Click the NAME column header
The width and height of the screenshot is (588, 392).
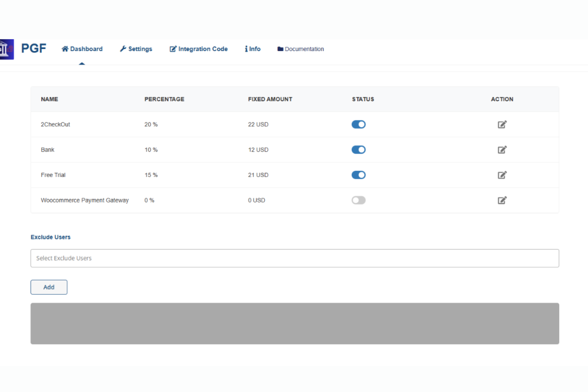[x=49, y=99]
